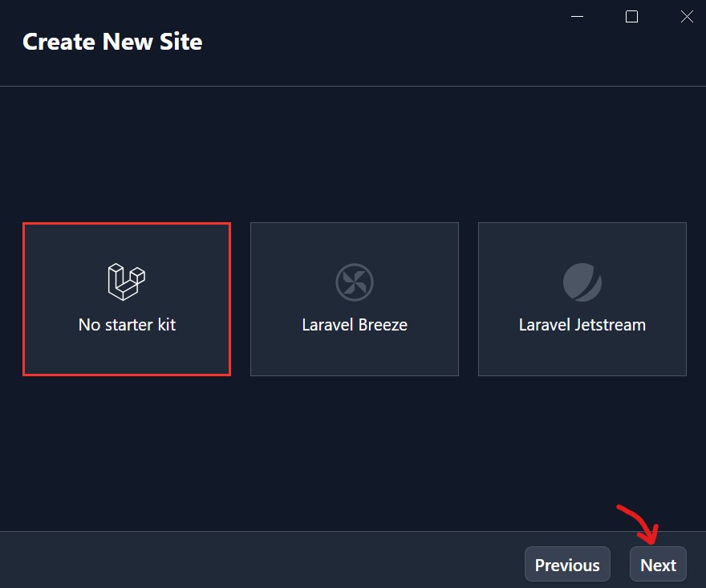Return to the previous wizard step
Image resolution: width=706 pixels, height=588 pixels.
coord(567,564)
